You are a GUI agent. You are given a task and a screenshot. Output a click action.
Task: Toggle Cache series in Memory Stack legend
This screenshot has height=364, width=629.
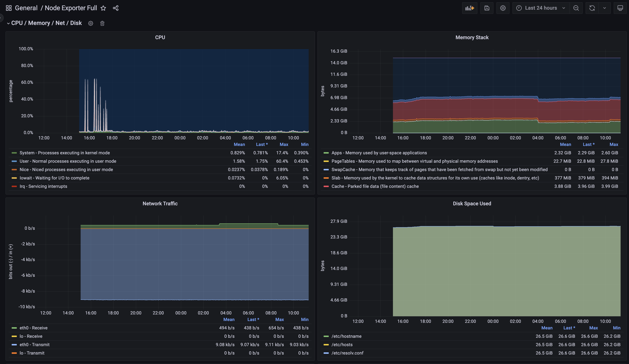375,186
